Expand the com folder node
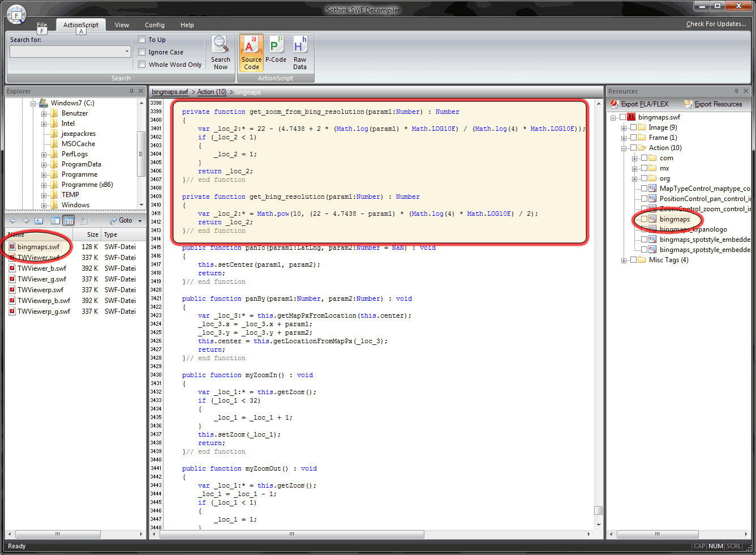756x555 pixels. (x=635, y=158)
